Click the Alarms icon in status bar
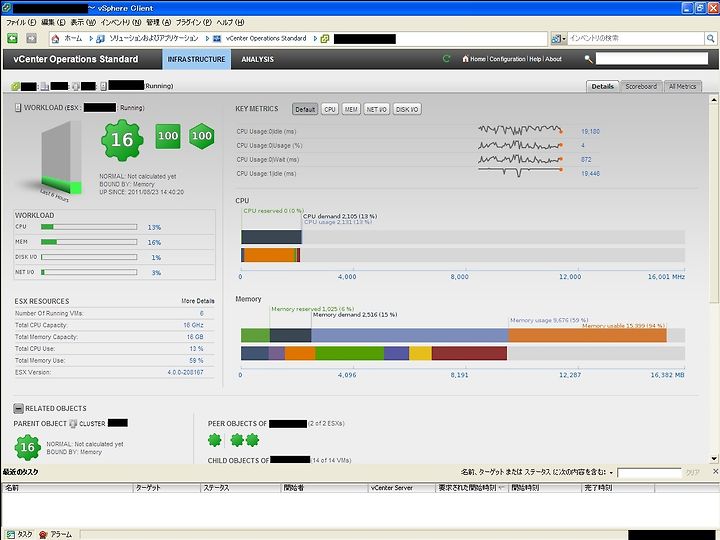The height and width of the screenshot is (540, 720). (43, 534)
